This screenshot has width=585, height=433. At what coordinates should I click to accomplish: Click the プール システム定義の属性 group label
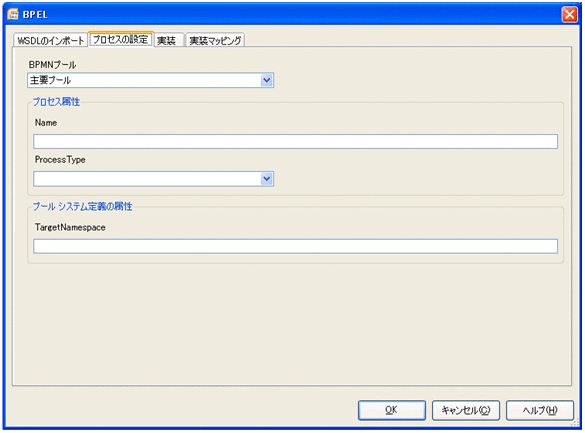[82, 207]
